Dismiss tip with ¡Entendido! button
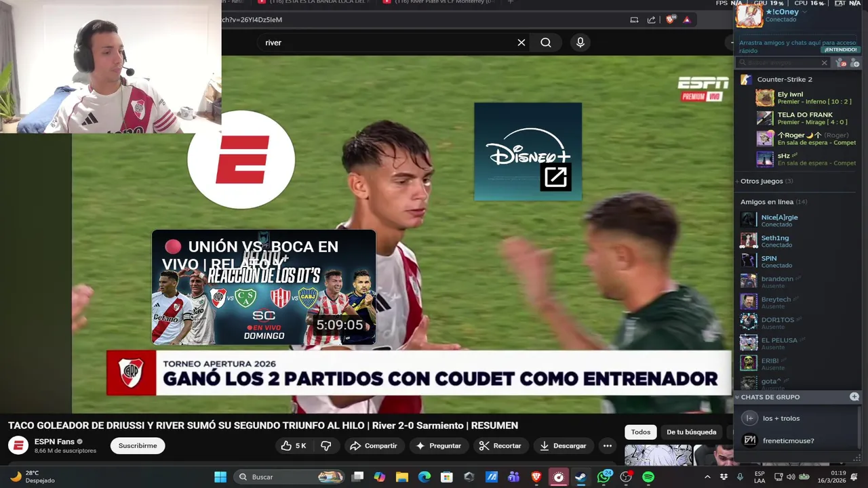 click(840, 50)
